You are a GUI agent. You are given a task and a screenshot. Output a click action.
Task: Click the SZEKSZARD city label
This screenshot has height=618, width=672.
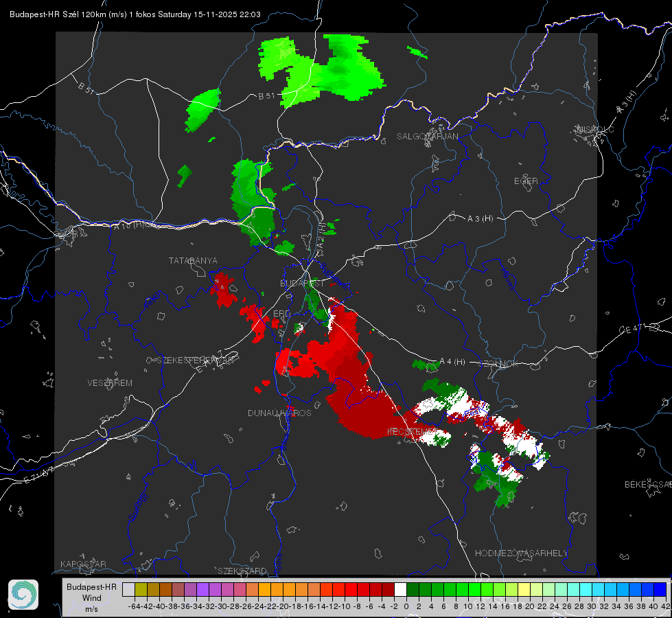[x=242, y=571]
